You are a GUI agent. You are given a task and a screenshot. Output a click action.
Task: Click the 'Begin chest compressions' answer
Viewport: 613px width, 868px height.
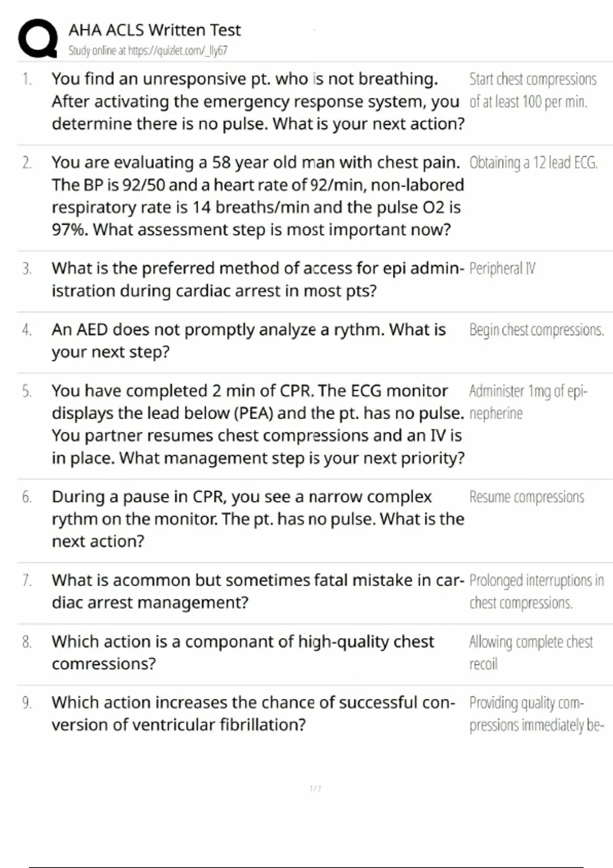[536, 330]
